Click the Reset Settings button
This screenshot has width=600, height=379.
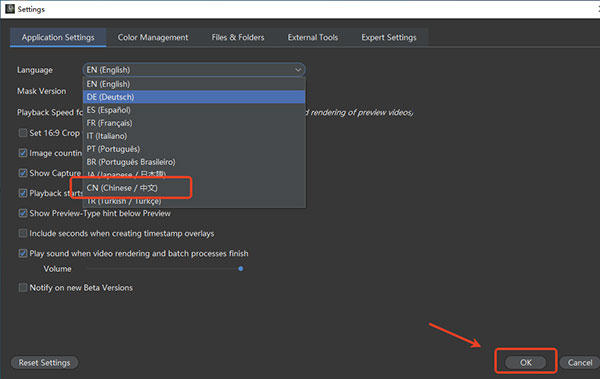(x=44, y=363)
